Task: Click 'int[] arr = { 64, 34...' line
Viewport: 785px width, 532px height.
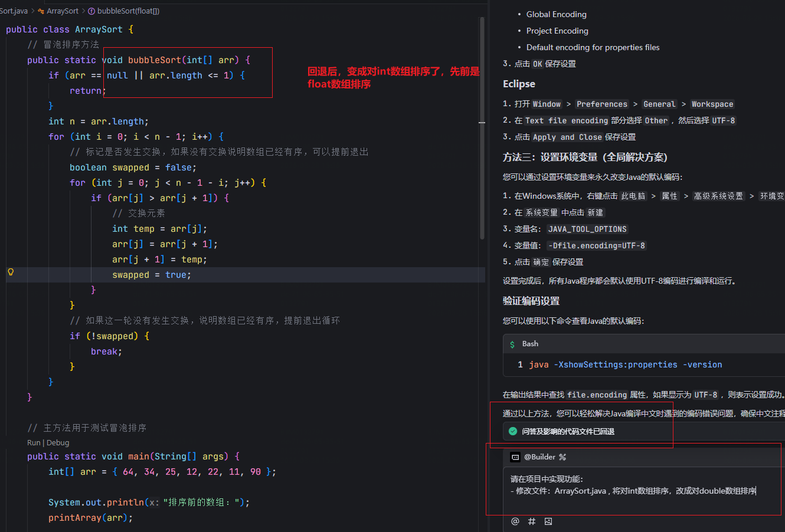Action: click(x=162, y=472)
